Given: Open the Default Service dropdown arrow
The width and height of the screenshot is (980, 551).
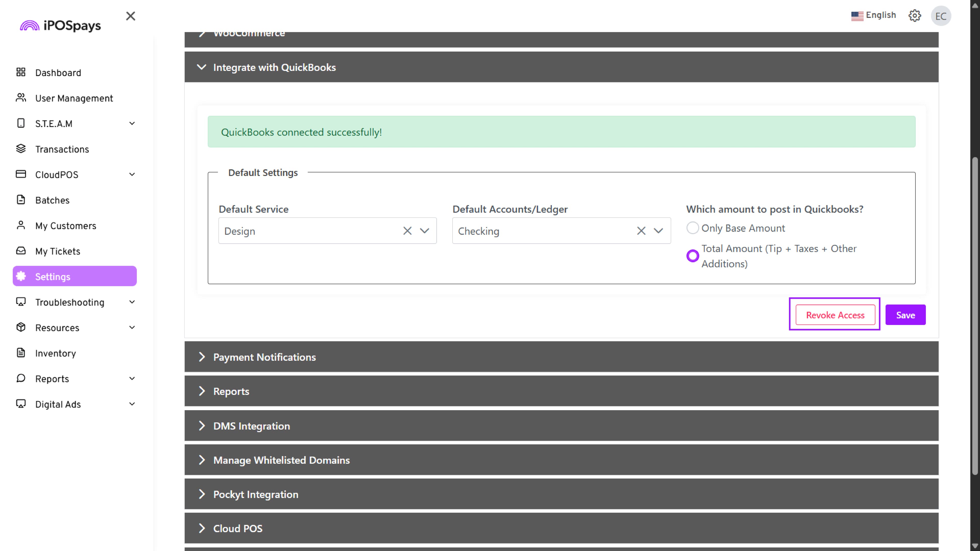Looking at the screenshot, I should pos(425,231).
